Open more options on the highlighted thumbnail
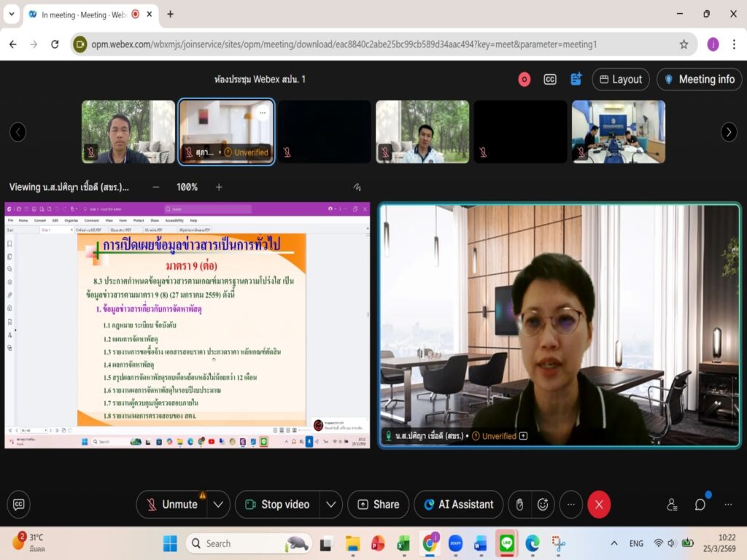The image size is (747, 560). (x=263, y=113)
